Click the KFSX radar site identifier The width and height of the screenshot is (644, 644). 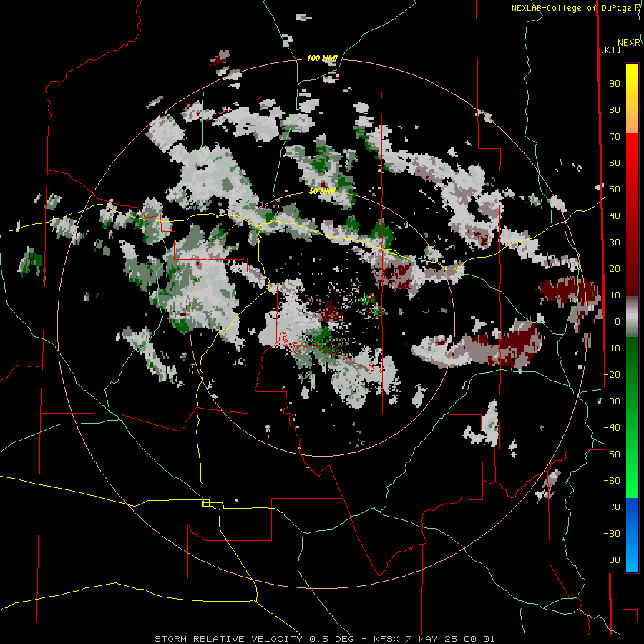click(x=386, y=639)
